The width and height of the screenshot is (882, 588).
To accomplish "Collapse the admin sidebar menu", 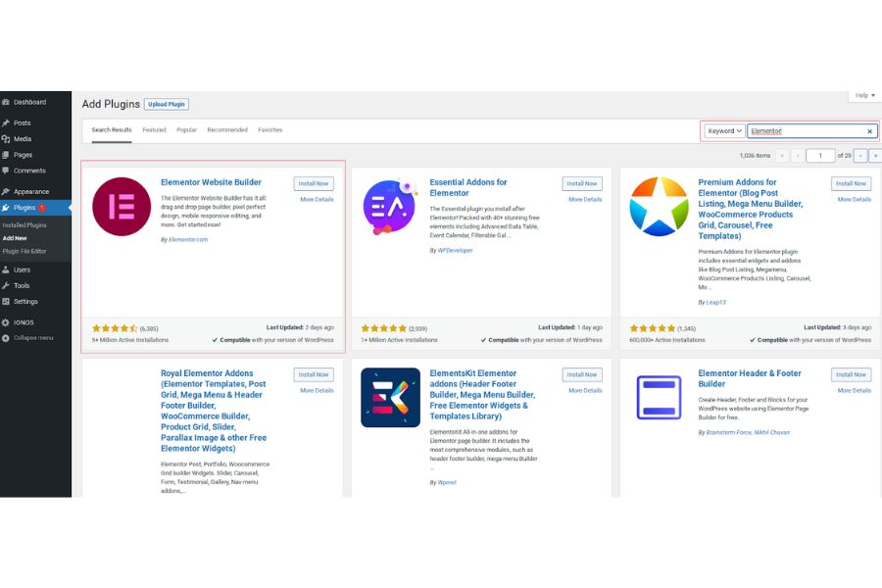I will [x=32, y=338].
